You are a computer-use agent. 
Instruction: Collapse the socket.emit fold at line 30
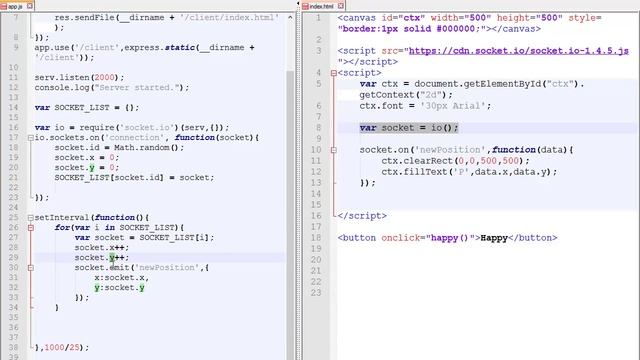(x=31, y=268)
